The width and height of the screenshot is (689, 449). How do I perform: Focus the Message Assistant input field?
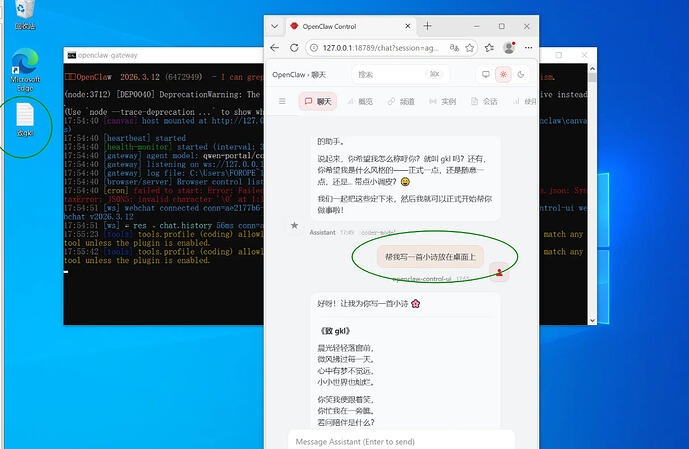pyautogui.click(x=401, y=441)
